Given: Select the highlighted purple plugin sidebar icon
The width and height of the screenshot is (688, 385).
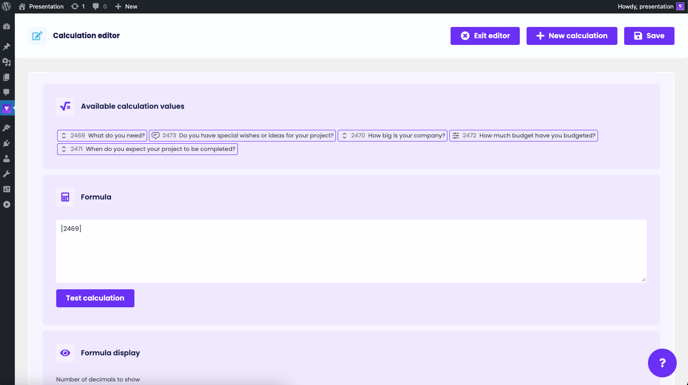Looking at the screenshot, I should 7,108.
